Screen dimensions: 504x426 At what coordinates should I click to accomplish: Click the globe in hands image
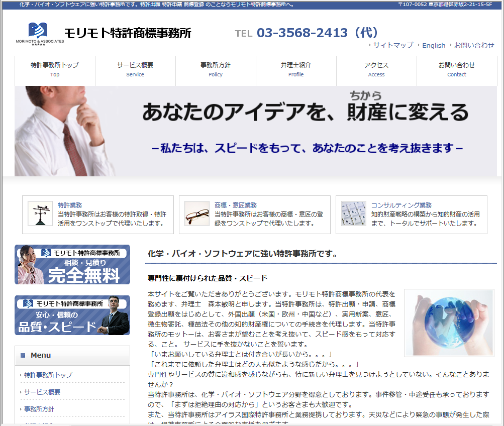click(449, 323)
